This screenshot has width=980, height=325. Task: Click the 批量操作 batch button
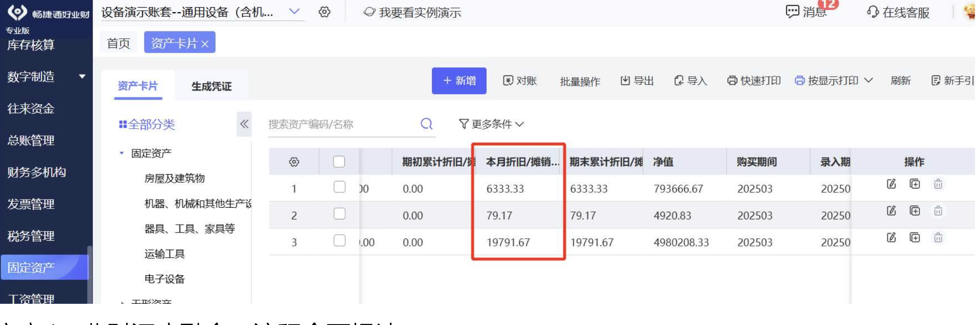pyautogui.click(x=580, y=81)
